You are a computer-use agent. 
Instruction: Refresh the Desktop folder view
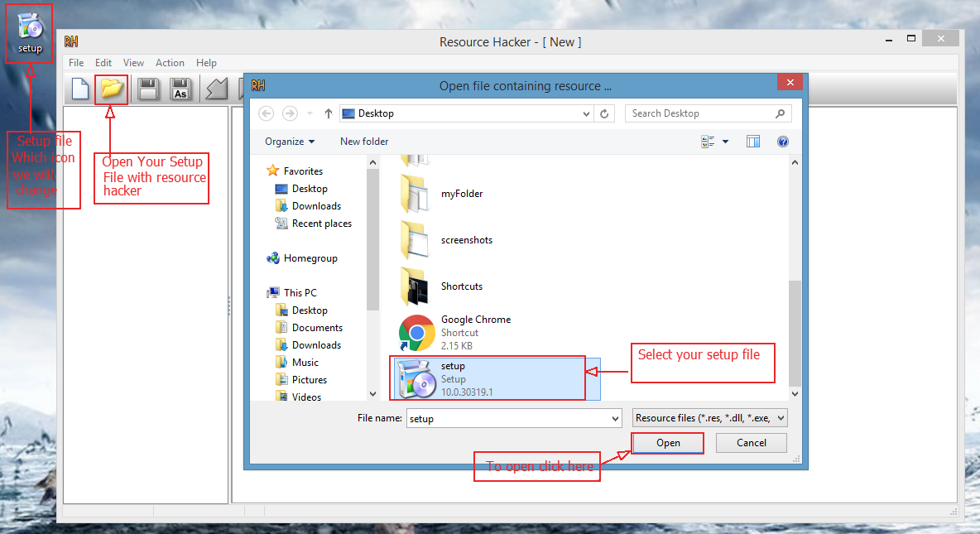603,113
